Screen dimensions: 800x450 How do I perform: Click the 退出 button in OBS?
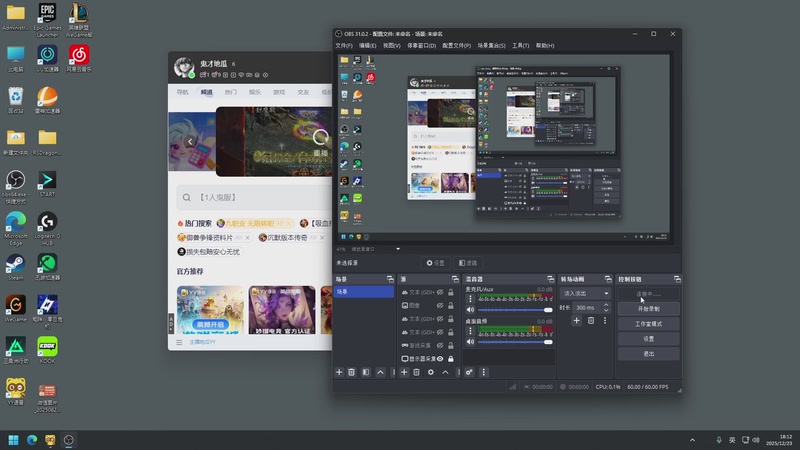pyautogui.click(x=648, y=353)
